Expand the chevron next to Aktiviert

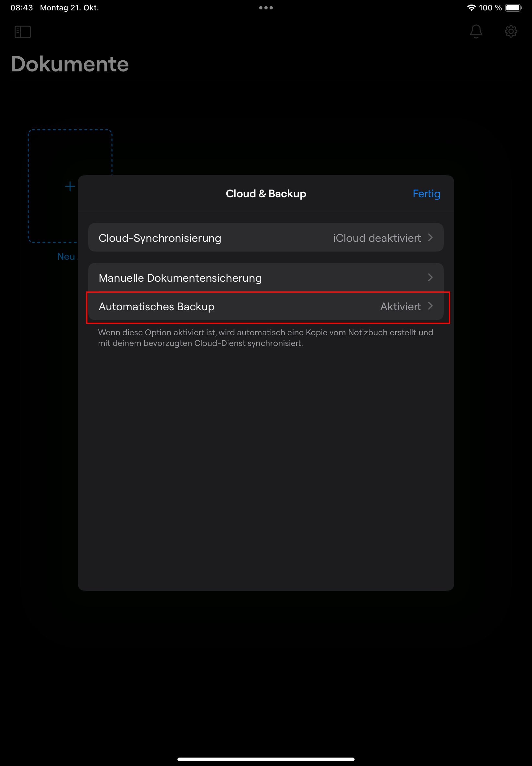point(430,306)
